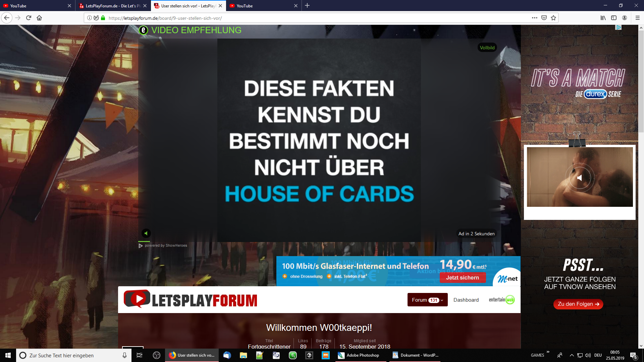Open the Windows notification center
The height and width of the screenshot is (362, 644).
(x=634, y=355)
